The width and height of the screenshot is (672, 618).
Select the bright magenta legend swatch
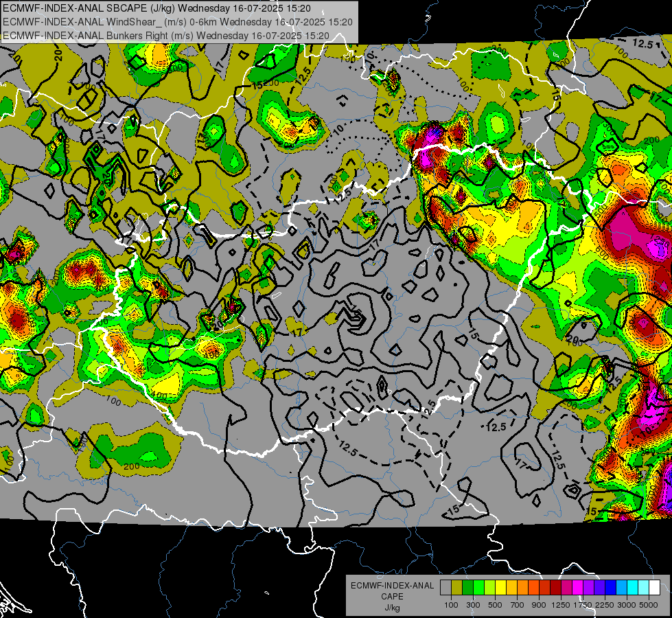pos(578,587)
